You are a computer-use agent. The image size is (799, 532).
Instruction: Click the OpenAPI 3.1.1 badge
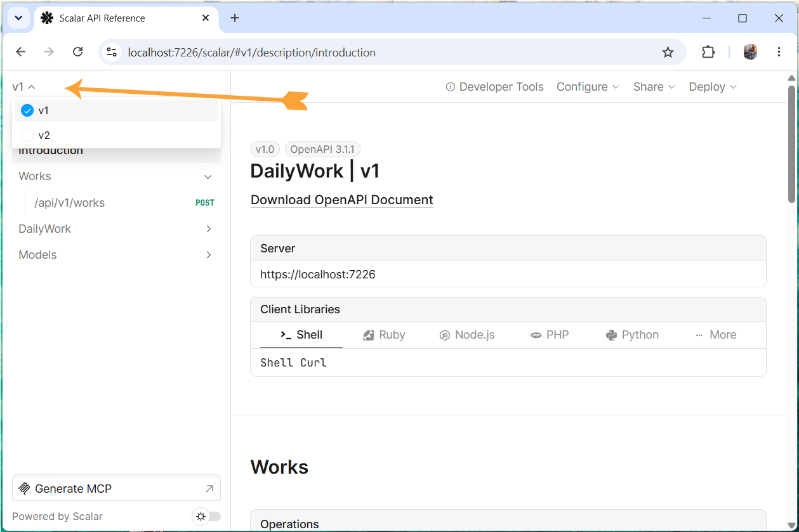point(322,150)
